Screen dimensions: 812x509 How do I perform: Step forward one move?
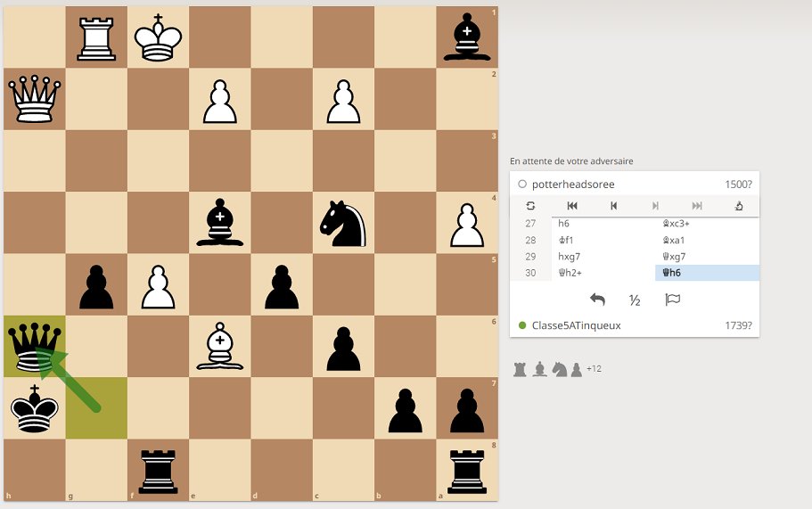pyautogui.click(x=656, y=206)
